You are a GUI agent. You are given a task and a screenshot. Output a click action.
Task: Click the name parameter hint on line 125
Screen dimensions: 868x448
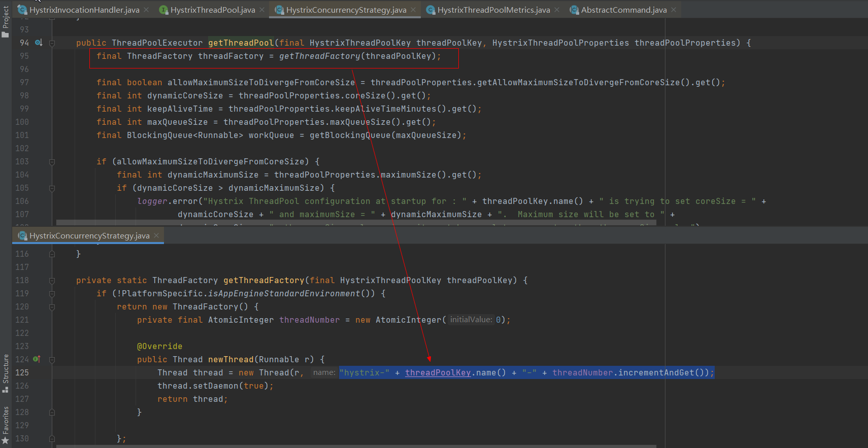[324, 372]
